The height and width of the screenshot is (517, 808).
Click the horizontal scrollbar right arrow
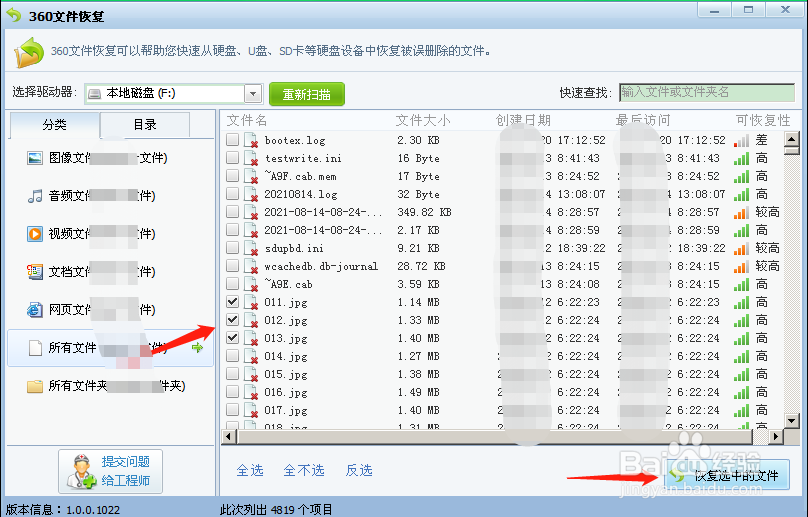pyautogui.click(x=776, y=437)
